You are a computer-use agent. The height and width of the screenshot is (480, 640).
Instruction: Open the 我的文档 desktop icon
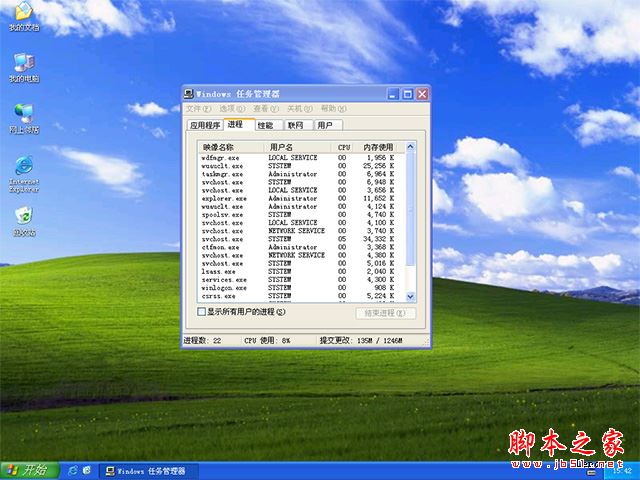click(24, 16)
